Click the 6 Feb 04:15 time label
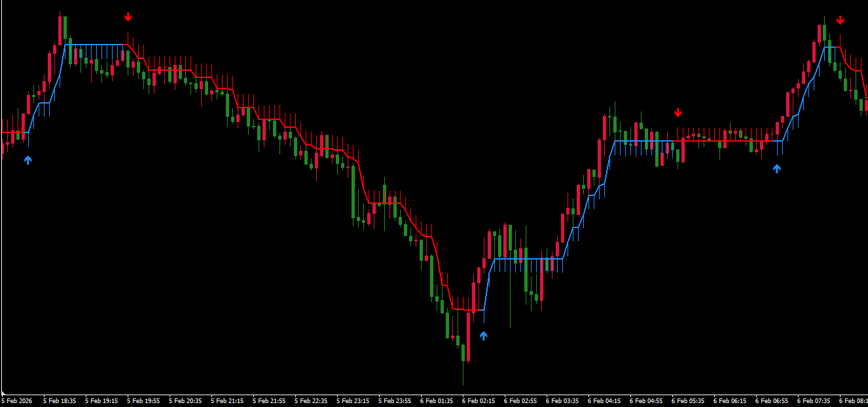The width and height of the screenshot is (868, 407). click(604, 400)
